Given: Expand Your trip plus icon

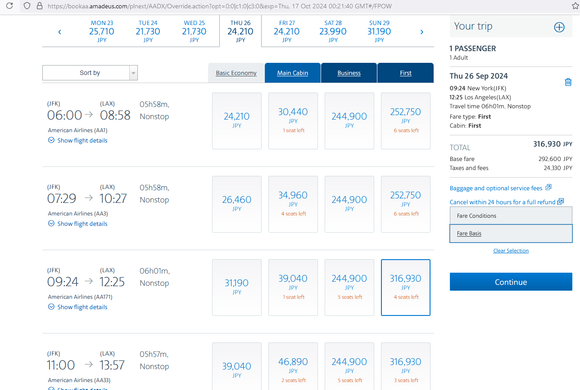Looking at the screenshot, I should pos(559,27).
